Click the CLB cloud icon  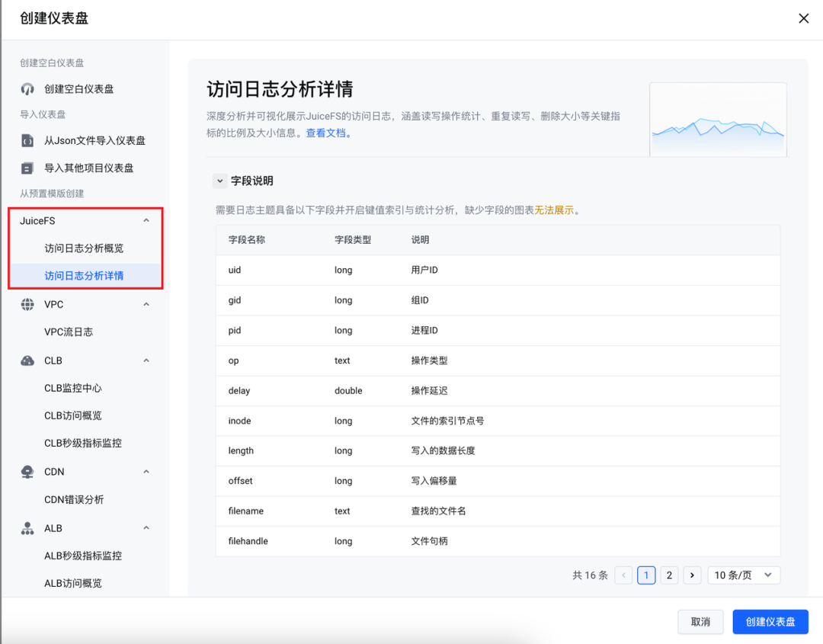[27, 361]
